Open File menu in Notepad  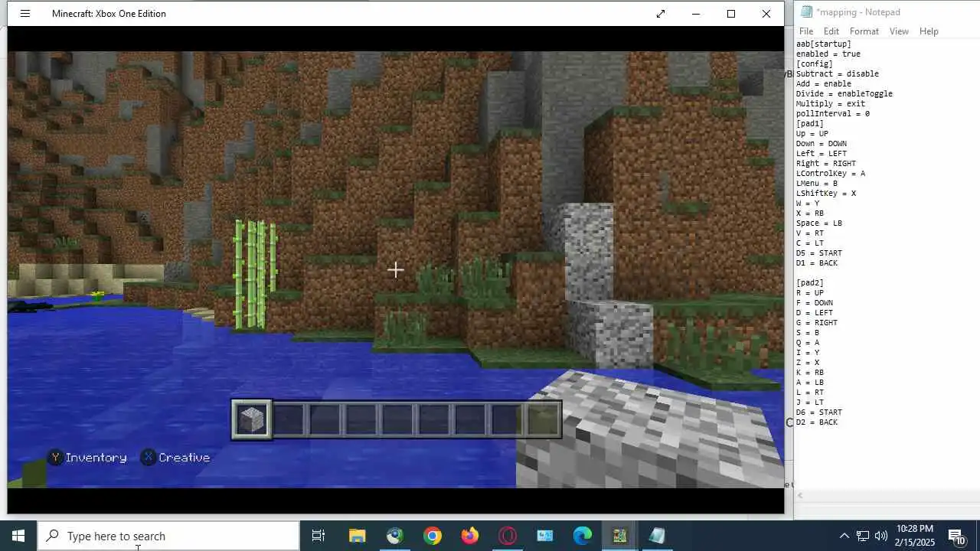click(806, 31)
